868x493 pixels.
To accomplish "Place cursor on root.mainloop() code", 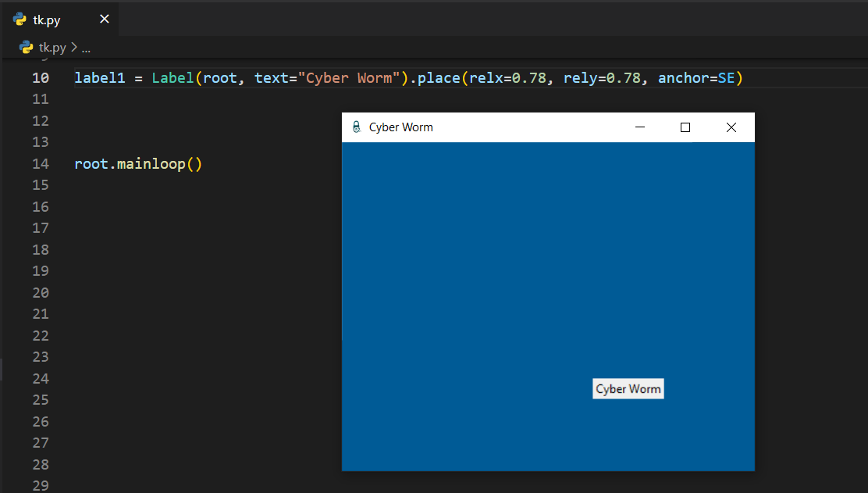I will tap(138, 164).
